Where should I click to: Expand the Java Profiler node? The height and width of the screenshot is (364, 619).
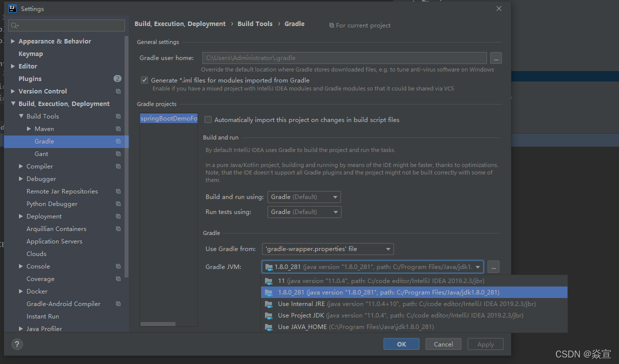21,329
